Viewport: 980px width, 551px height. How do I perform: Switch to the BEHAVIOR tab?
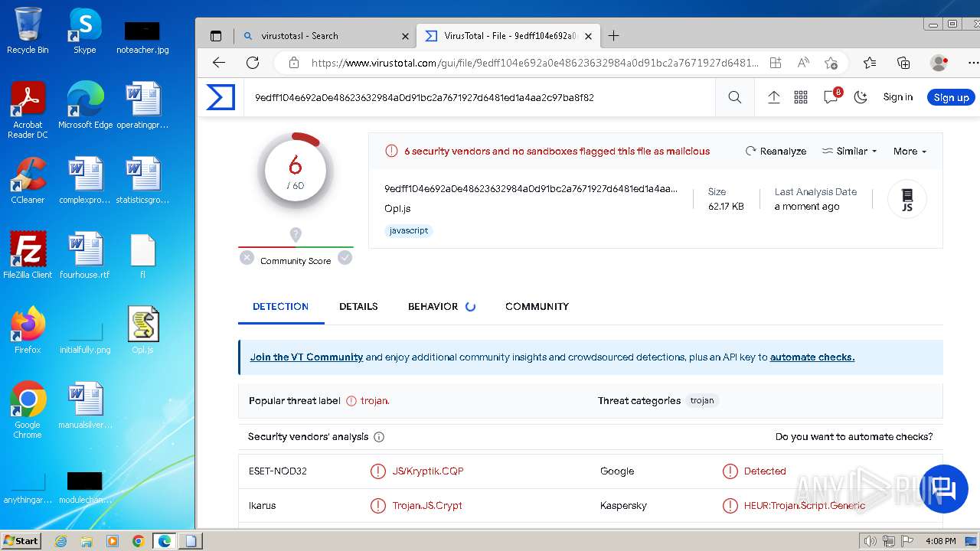pos(441,306)
